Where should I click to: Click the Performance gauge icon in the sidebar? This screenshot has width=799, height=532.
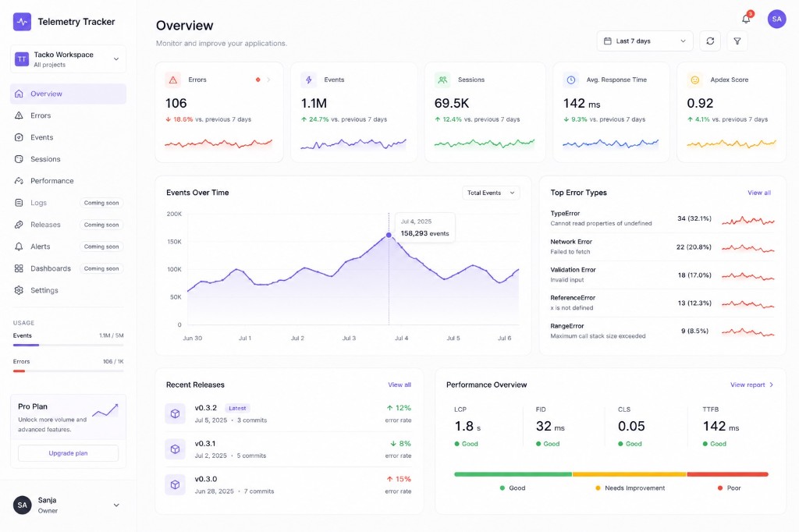pyautogui.click(x=19, y=181)
